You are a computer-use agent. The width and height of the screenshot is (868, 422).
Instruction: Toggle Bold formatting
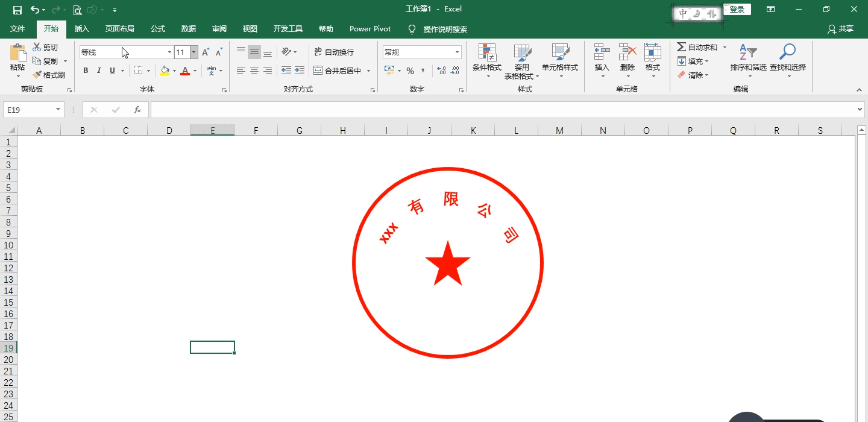pyautogui.click(x=86, y=71)
